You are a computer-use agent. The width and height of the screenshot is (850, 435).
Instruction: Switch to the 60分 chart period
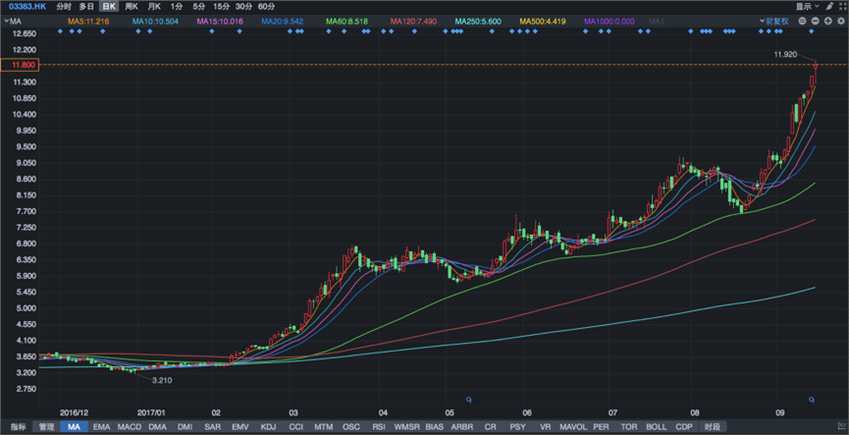[266, 7]
